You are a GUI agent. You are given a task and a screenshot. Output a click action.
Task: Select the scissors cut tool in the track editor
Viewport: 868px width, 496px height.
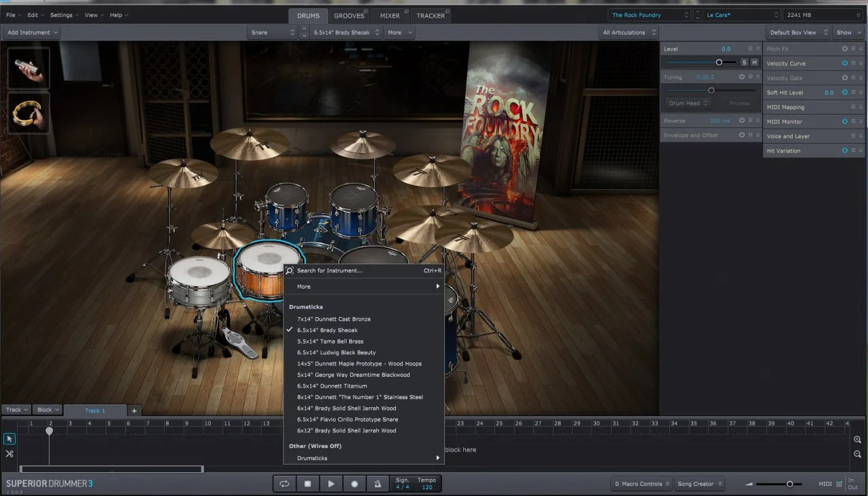[x=9, y=454]
